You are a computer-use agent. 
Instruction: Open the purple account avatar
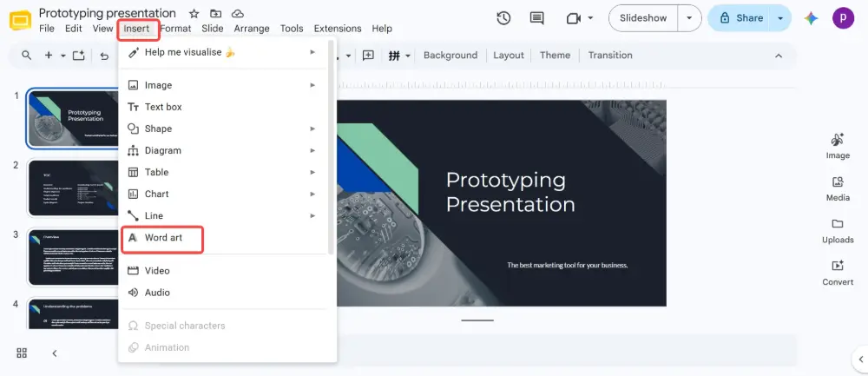[x=843, y=18]
